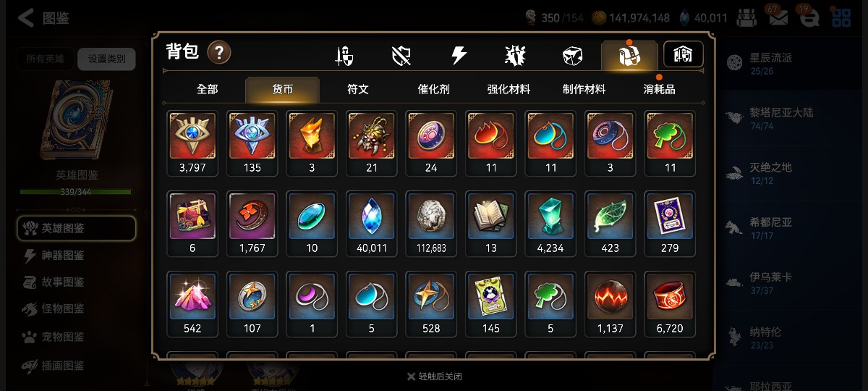Open the warehouse building icon
868x391 pixels.
[x=683, y=54]
